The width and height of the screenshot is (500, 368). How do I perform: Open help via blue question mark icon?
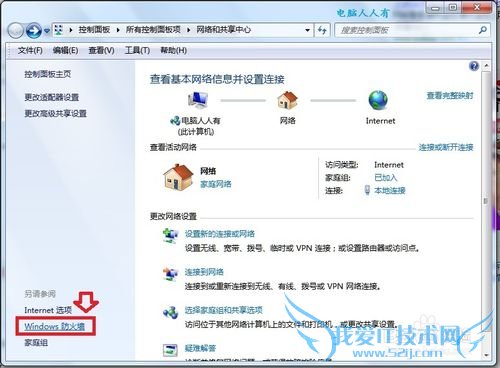tap(474, 66)
